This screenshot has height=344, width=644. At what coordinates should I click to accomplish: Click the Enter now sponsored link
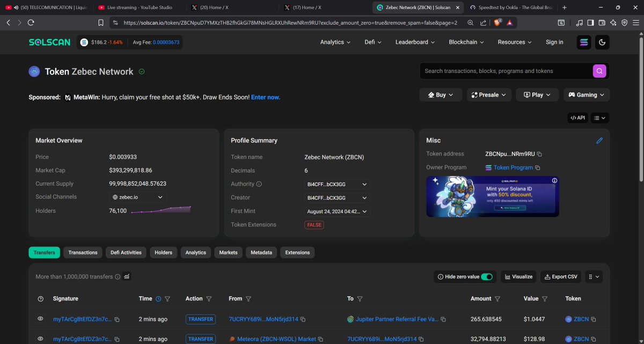click(266, 97)
